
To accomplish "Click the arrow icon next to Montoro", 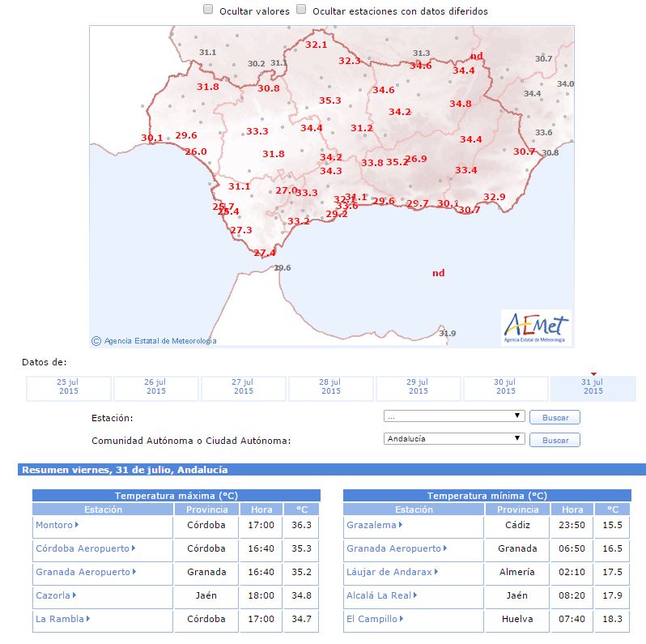I will point(77,525).
